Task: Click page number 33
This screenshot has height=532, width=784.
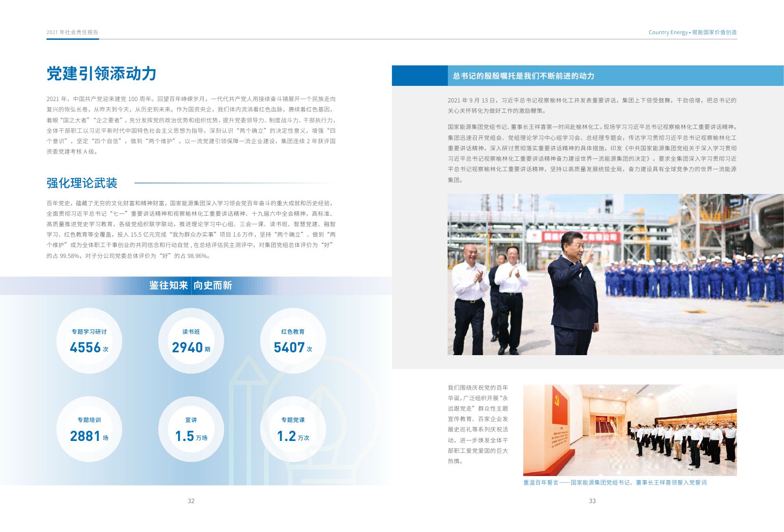Action: pos(592,501)
